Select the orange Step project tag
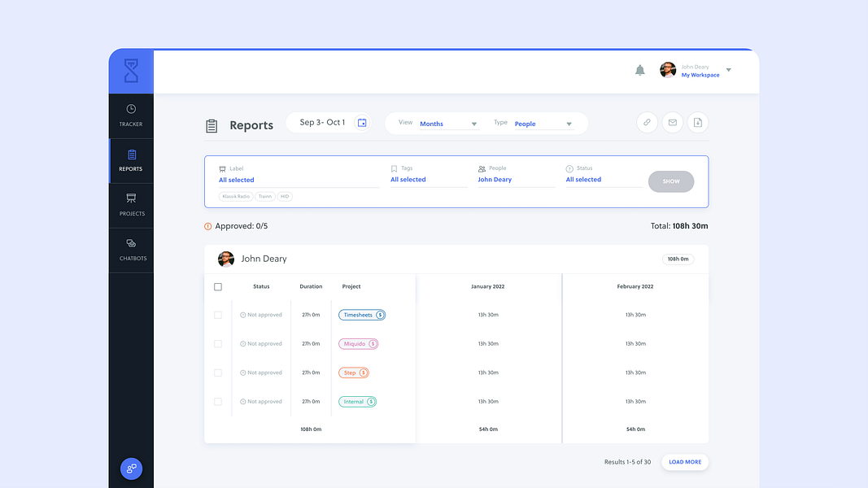This screenshot has height=488, width=868. click(353, 373)
